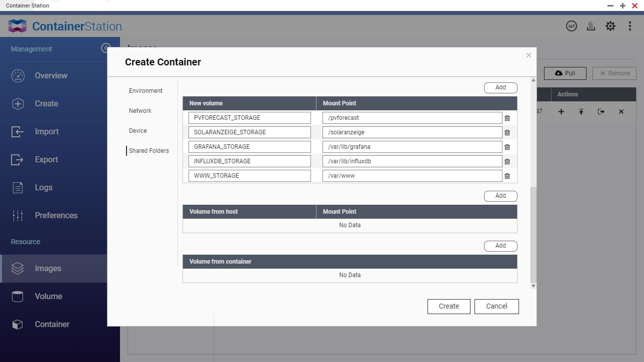
Task: Cancel the container creation
Action: tap(496, 306)
